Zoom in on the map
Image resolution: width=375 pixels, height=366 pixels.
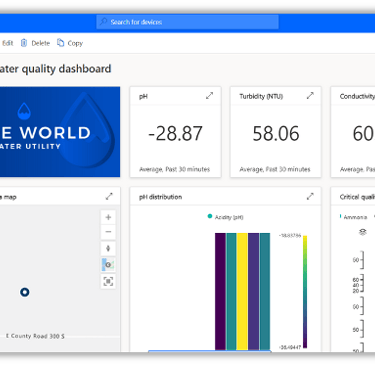[x=108, y=217]
